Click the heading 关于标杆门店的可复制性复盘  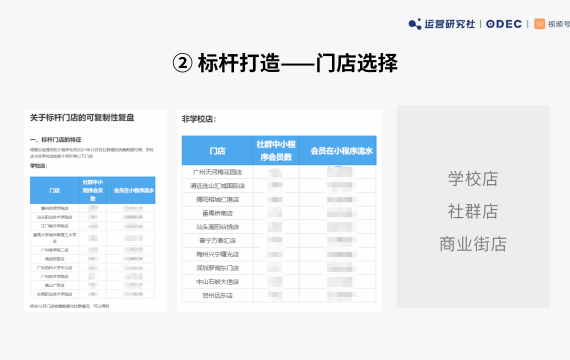coord(82,117)
